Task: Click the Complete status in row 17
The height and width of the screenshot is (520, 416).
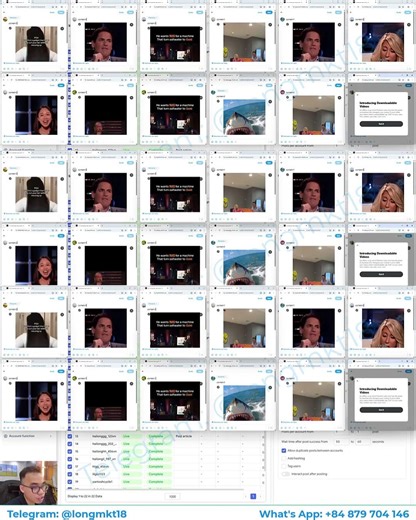Action: (x=156, y=466)
